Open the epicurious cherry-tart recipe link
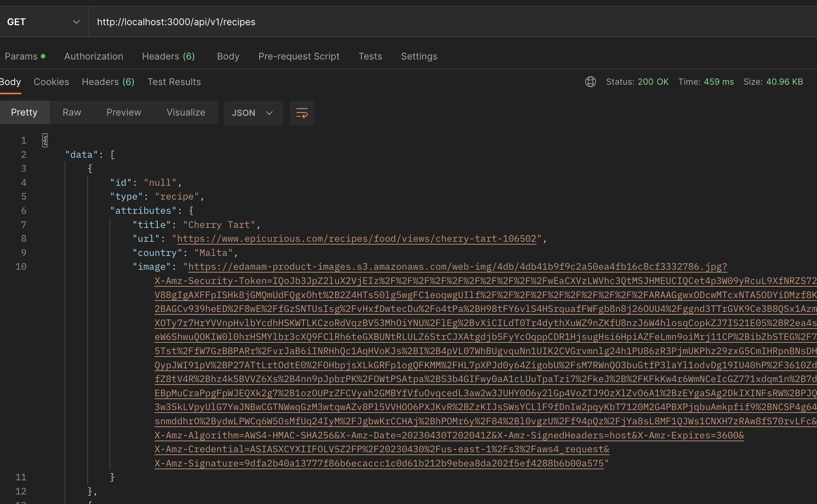This screenshot has width=817, height=504. (356, 239)
